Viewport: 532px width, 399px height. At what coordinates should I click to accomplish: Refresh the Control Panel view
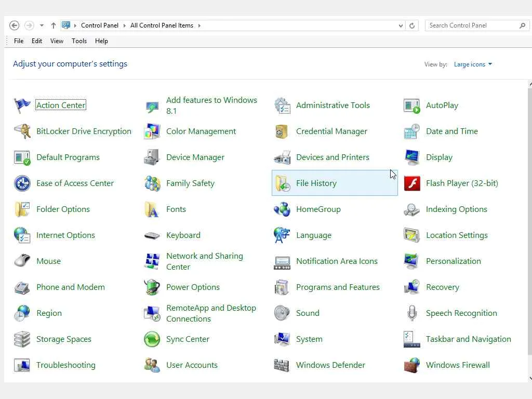(x=412, y=26)
